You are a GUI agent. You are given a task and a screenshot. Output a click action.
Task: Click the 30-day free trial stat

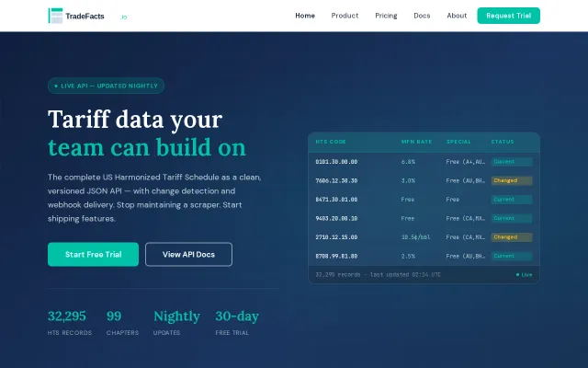pos(237,323)
